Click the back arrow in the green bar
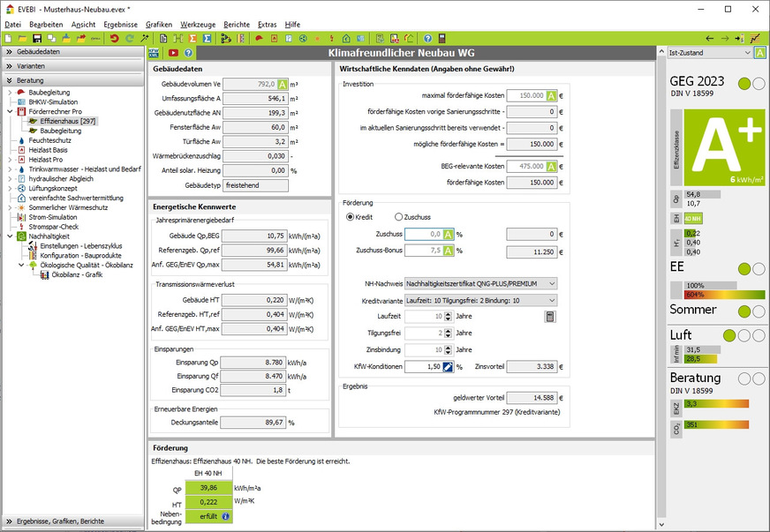This screenshot has height=532, width=770. click(709, 39)
